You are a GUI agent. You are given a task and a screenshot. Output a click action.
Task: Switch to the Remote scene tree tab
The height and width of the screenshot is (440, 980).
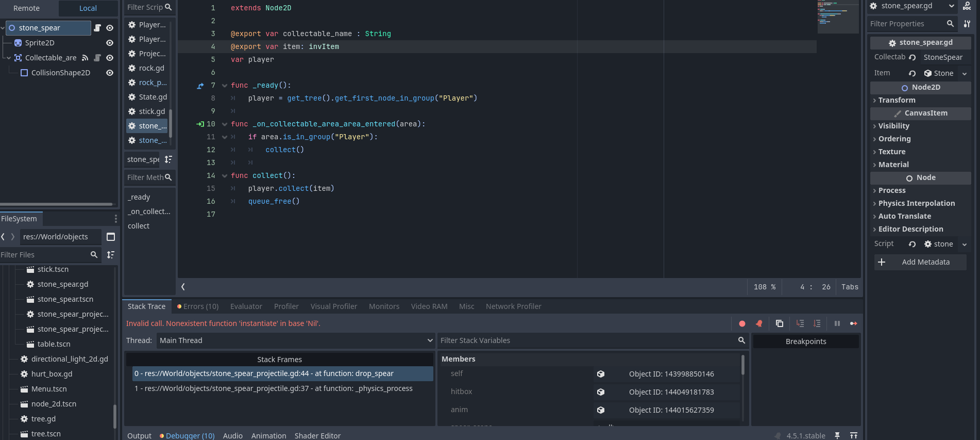27,8
